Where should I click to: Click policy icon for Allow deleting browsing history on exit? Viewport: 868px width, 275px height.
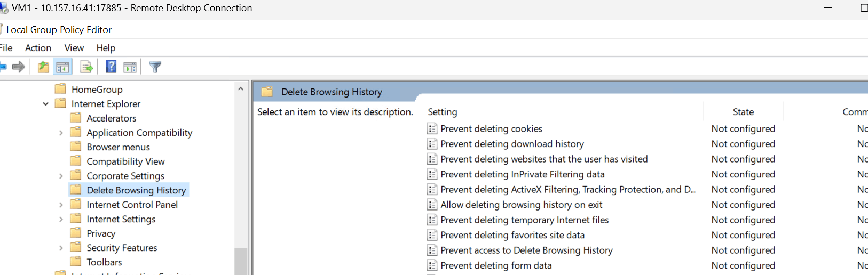pos(432,205)
